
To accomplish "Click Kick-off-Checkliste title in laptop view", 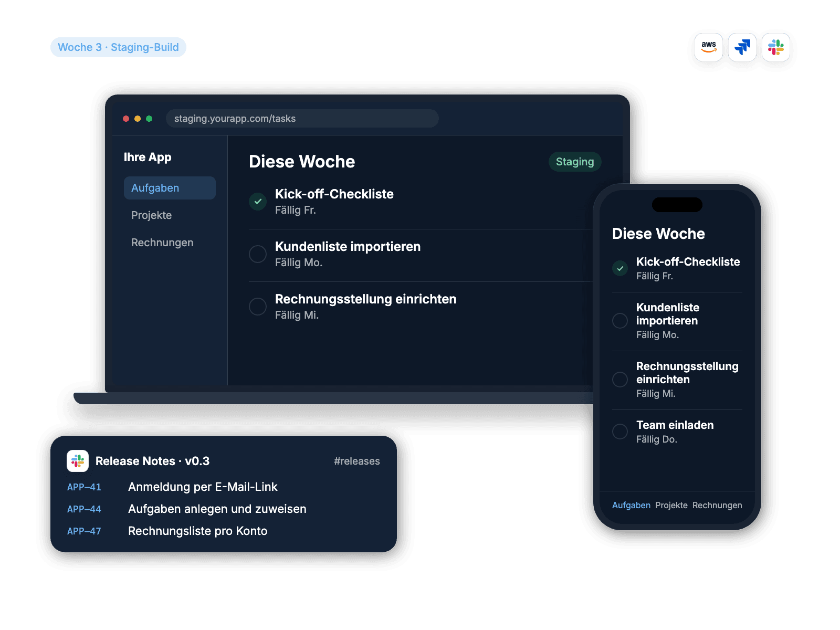I will click(334, 194).
